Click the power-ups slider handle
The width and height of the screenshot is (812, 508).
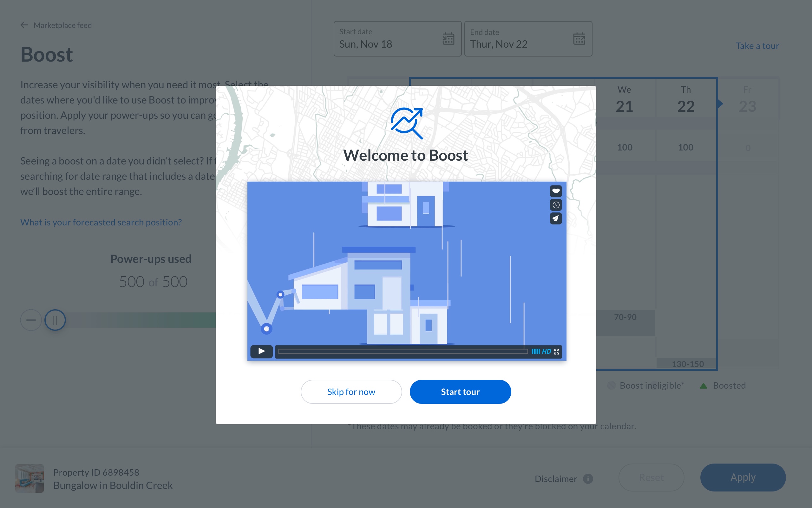(x=55, y=320)
